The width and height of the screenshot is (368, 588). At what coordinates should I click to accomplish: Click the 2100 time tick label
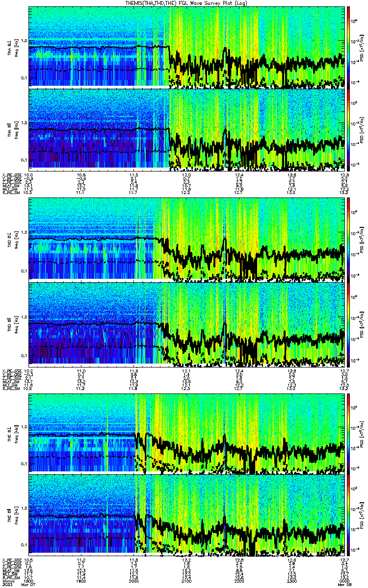click(186, 581)
